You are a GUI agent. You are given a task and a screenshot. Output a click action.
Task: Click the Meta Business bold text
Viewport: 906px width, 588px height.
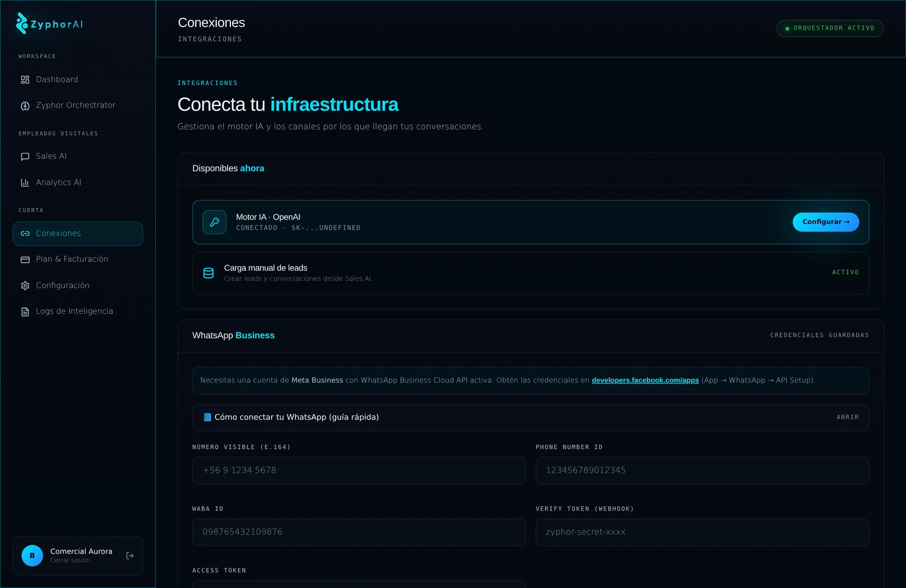tap(317, 380)
